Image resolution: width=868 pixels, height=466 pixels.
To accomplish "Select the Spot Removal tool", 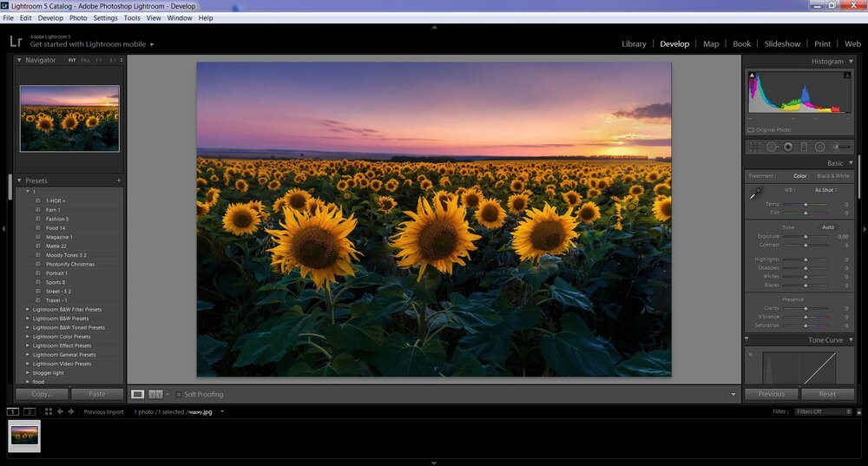I will click(772, 147).
